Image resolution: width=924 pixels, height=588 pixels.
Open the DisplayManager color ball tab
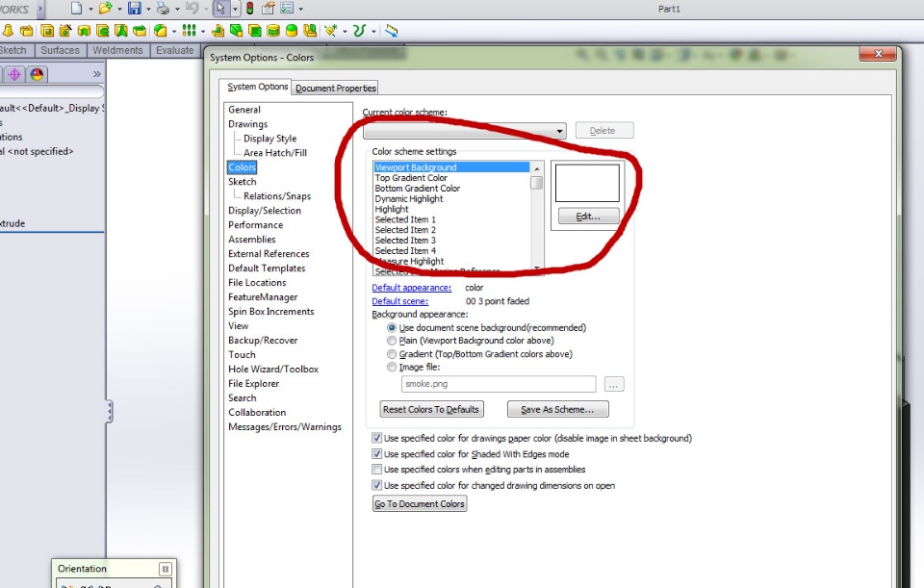coord(37,75)
